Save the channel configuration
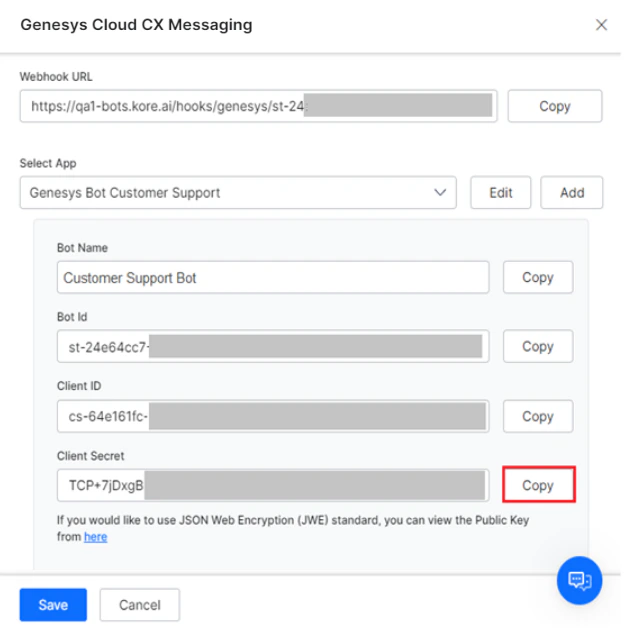Screen dimensions: 626x634 tap(53, 605)
